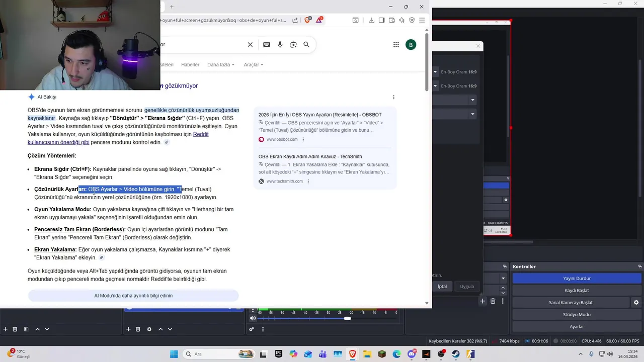Enable Stüdyo Modu
This screenshot has width=644, height=362.
[577, 315]
